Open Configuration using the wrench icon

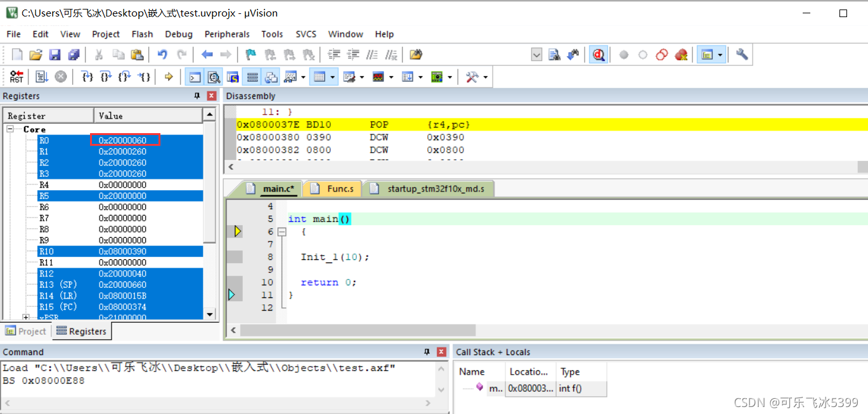742,55
